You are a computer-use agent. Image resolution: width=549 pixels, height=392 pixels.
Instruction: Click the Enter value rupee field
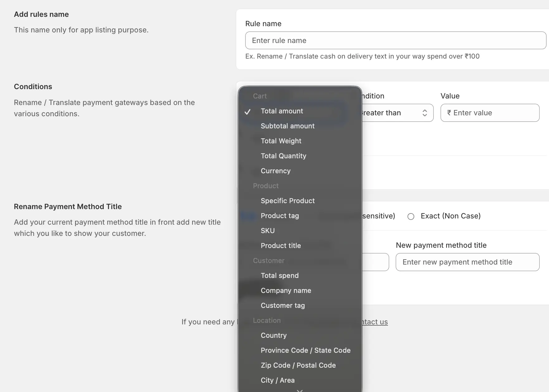pyautogui.click(x=490, y=113)
